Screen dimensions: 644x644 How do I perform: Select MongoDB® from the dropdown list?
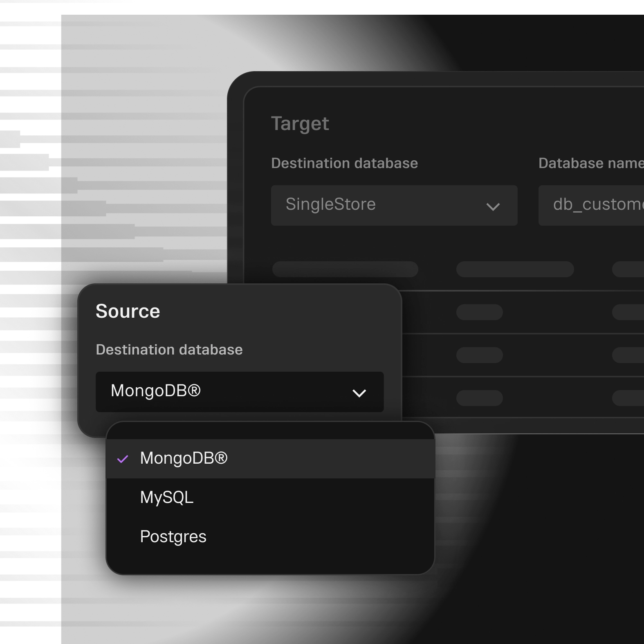[270, 459]
